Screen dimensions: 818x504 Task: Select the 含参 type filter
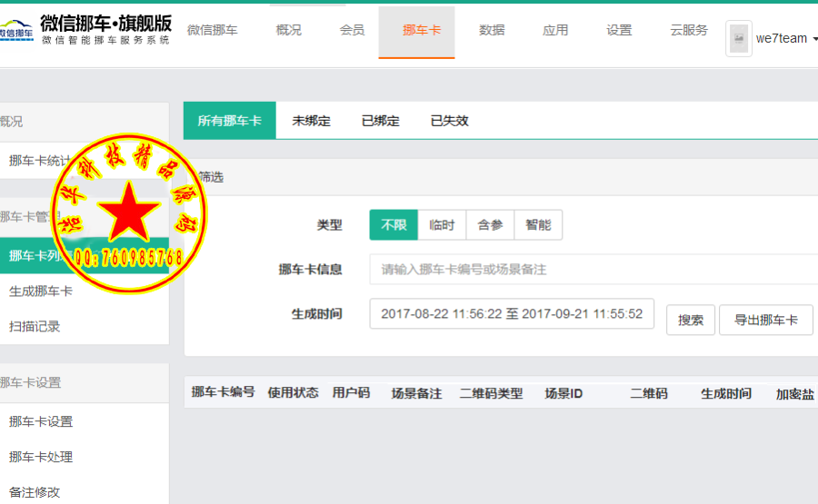click(x=490, y=224)
